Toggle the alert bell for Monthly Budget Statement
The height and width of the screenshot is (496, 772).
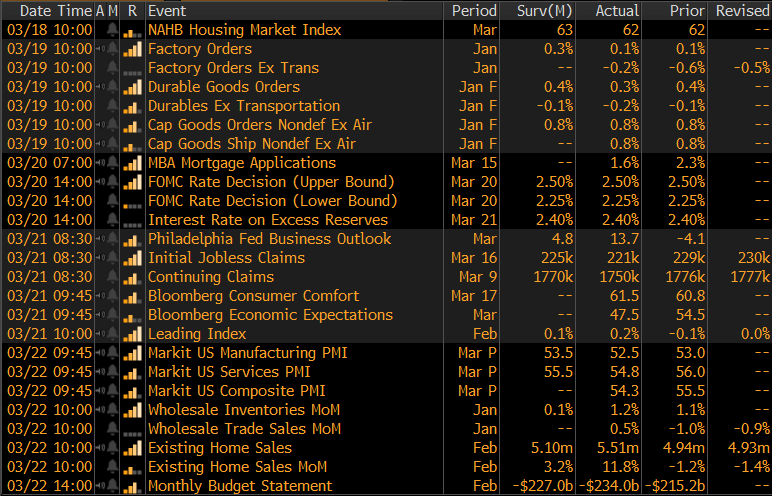click(112, 486)
